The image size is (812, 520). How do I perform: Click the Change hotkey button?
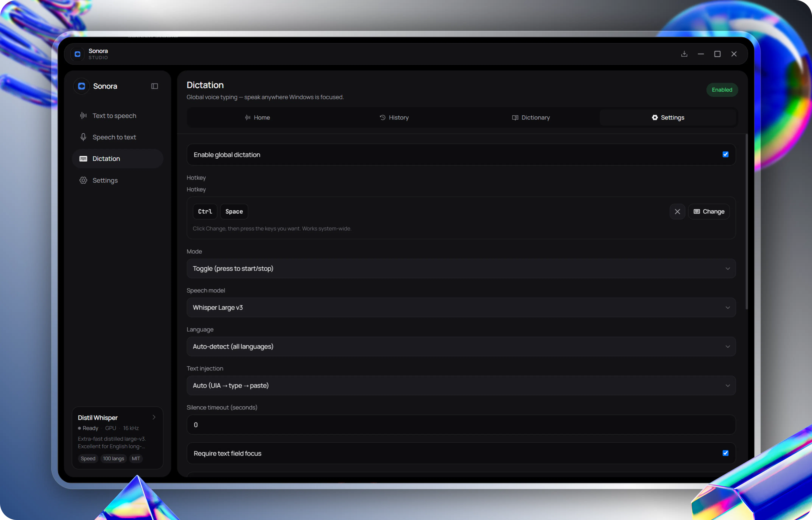click(x=709, y=211)
